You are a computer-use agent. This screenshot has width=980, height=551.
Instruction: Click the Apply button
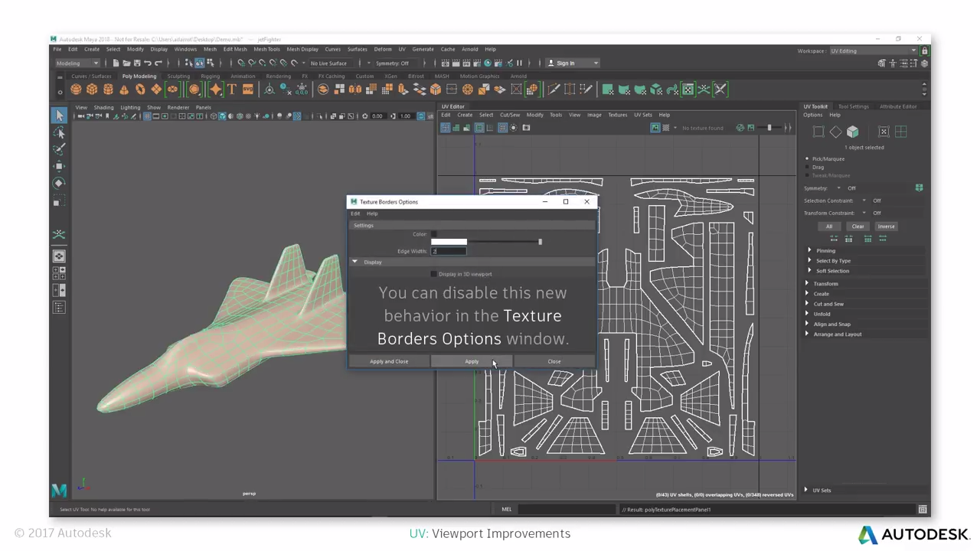[x=472, y=361]
